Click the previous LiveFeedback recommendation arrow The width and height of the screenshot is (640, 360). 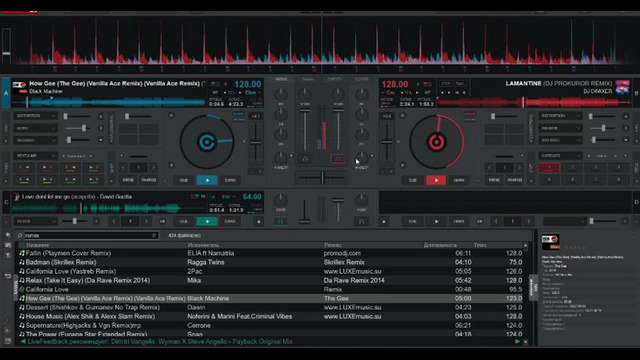22,341
